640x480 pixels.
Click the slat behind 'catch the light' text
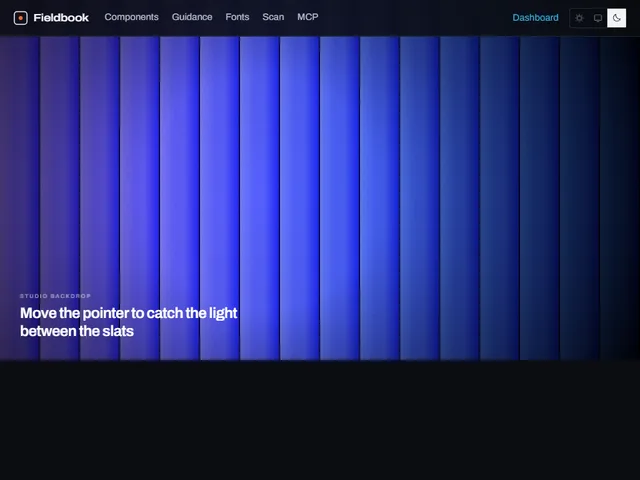[x=180, y=198]
